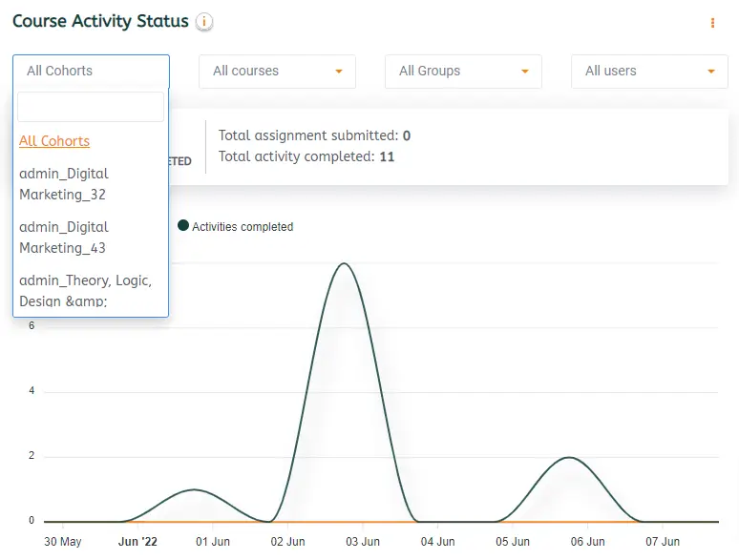The width and height of the screenshot is (739, 560).
Task: Click the Total activity completed count
Action: pyautogui.click(x=387, y=156)
